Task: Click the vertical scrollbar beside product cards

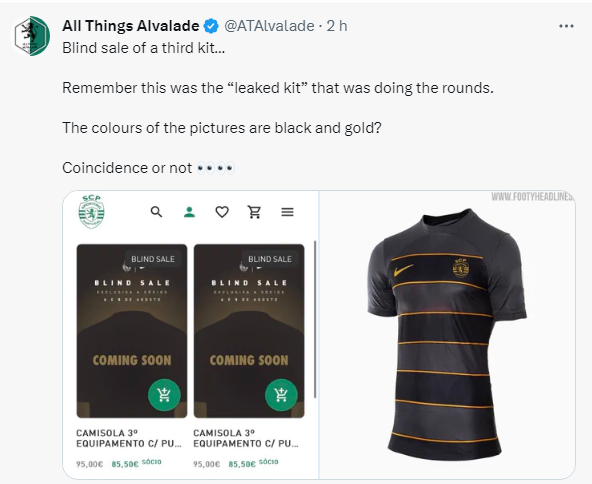Action: [x=315, y=319]
